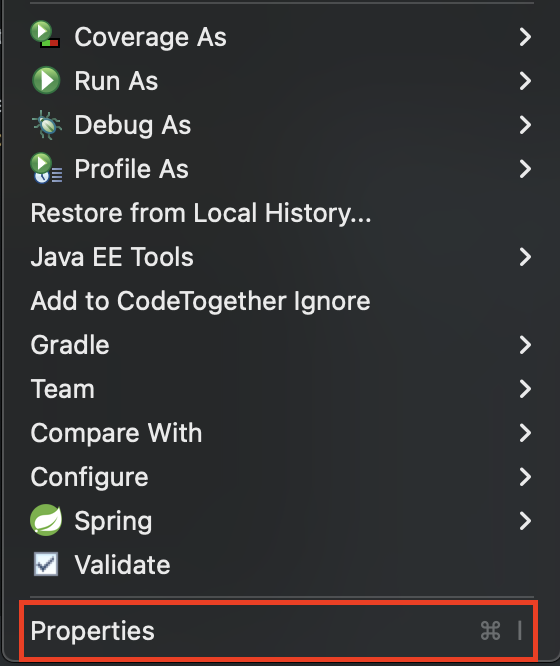The height and width of the screenshot is (666, 560).
Task: Expand the Team submenu arrow
Action: point(525,389)
